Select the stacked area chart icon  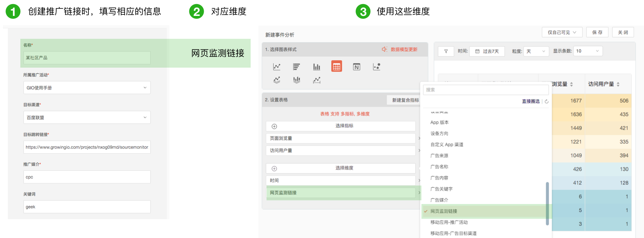(x=277, y=80)
